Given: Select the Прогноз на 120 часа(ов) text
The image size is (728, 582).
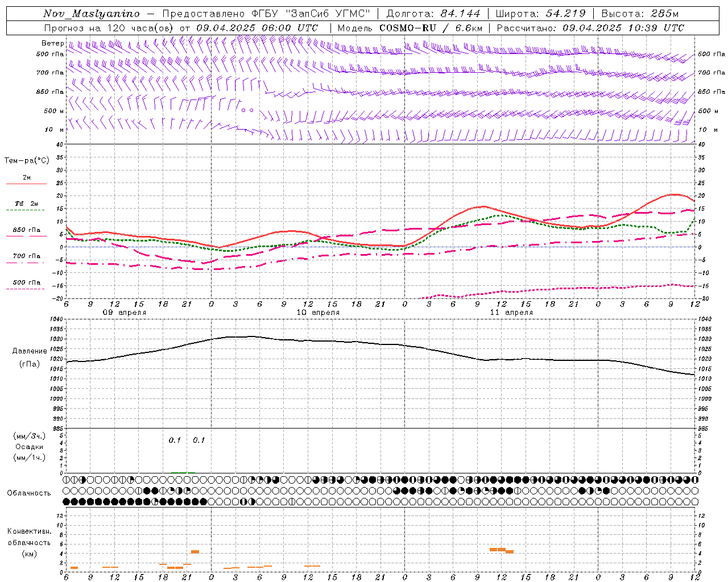Looking at the screenshot, I should pyautogui.click(x=110, y=28).
